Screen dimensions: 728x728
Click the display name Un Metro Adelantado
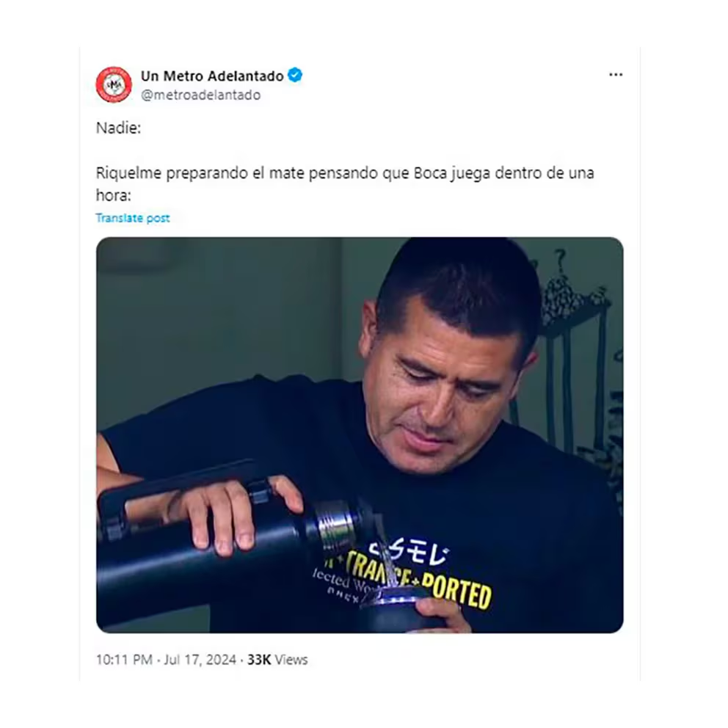point(212,76)
